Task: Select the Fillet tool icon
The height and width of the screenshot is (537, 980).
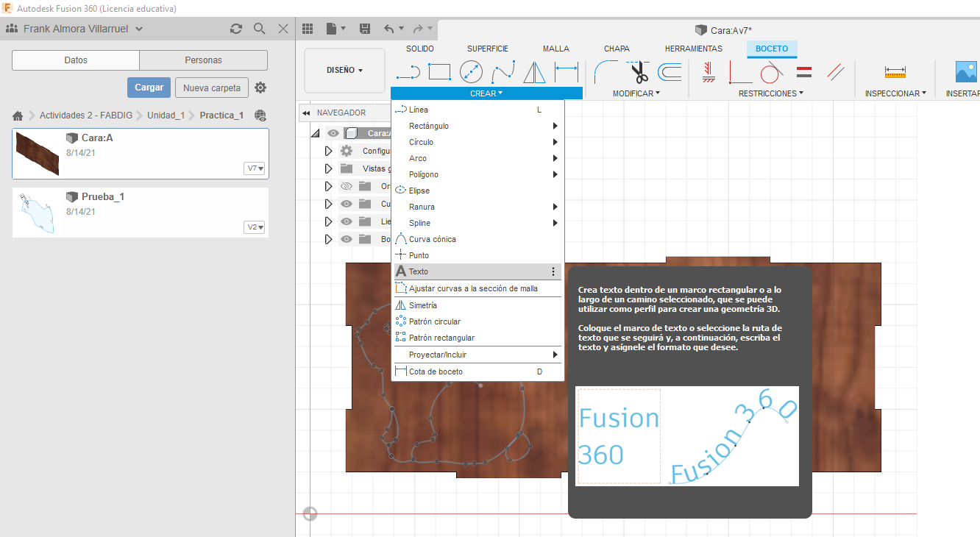Action: click(606, 72)
